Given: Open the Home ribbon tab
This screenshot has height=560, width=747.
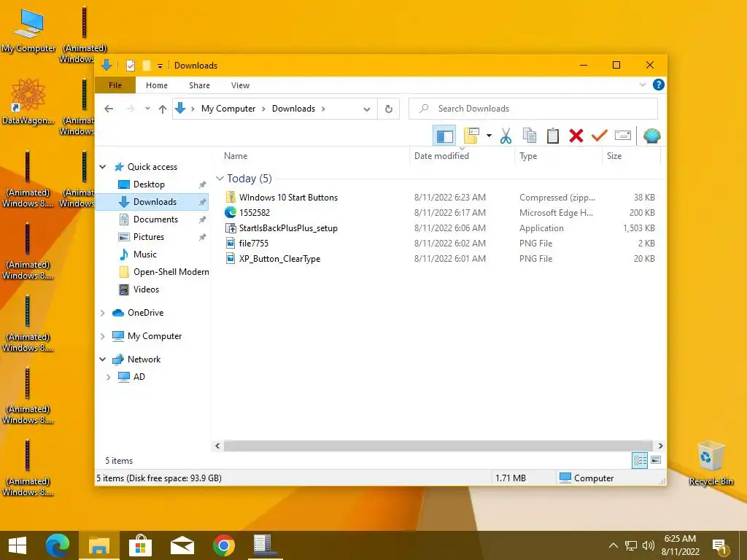Looking at the screenshot, I should coord(157,85).
